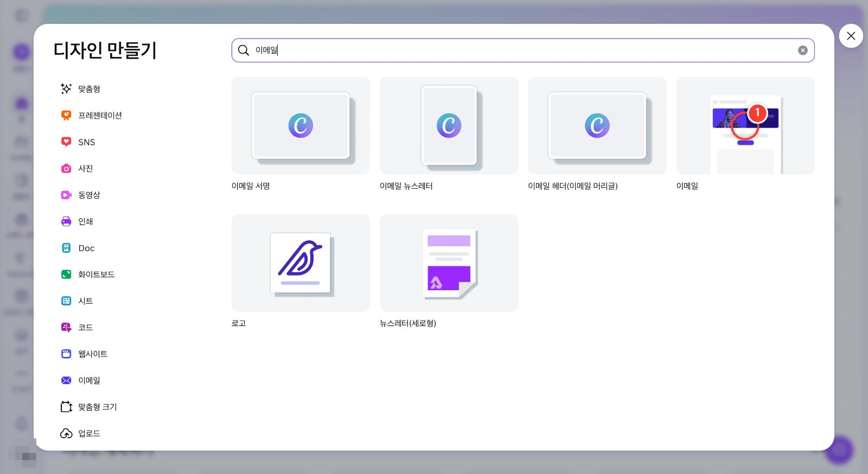The width and height of the screenshot is (868, 474).
Task: Open the 인쇄 printer icon
Action: click(x=66, y=221)
